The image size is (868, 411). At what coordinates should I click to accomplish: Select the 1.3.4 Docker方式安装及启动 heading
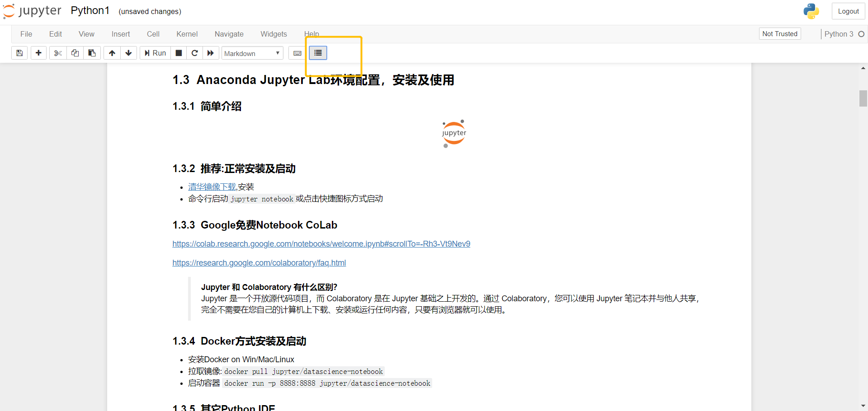coord(239,341)
